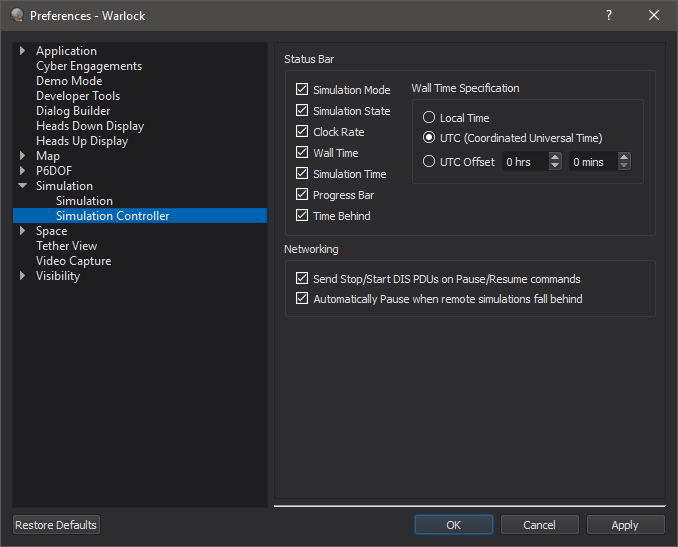The height and width of the screenshot is (547, 678).
Task: Select Video Capture in the tree
Action: tap(74, 261)
